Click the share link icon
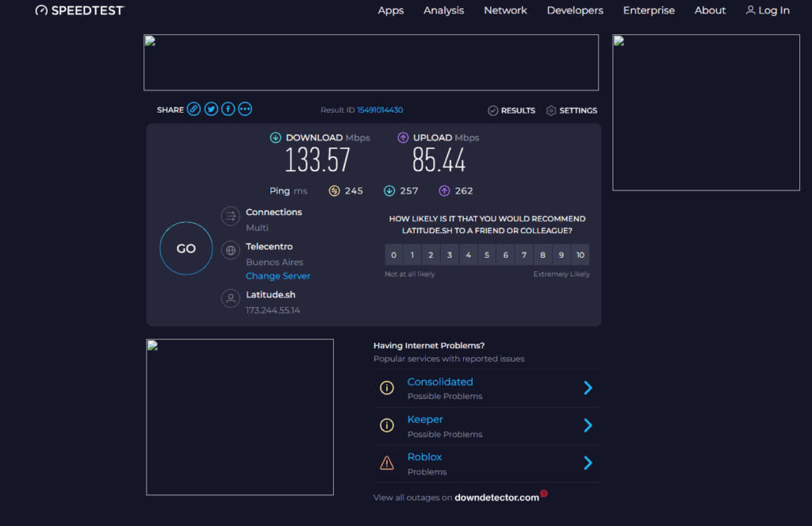 click(193, 109)
